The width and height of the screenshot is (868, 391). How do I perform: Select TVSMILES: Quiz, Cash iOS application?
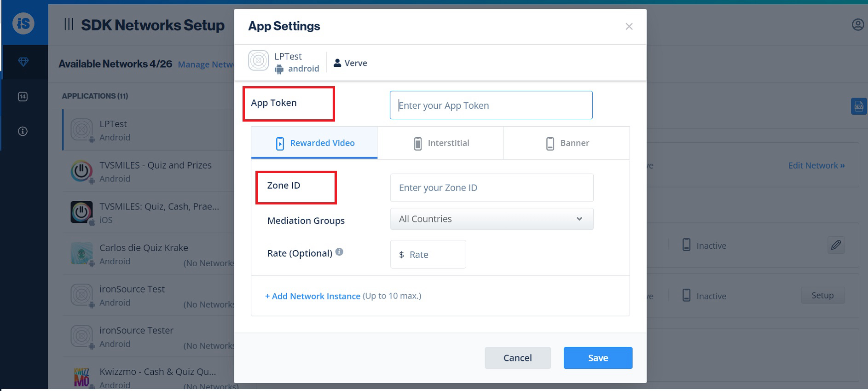point(148,212)
